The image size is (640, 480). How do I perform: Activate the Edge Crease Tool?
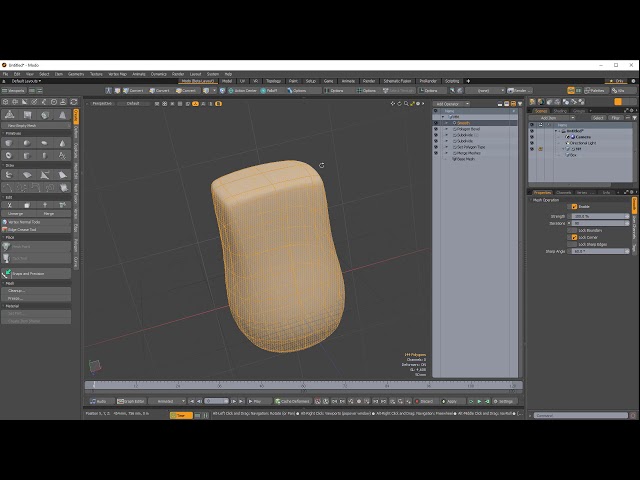(x=36, y=229)
